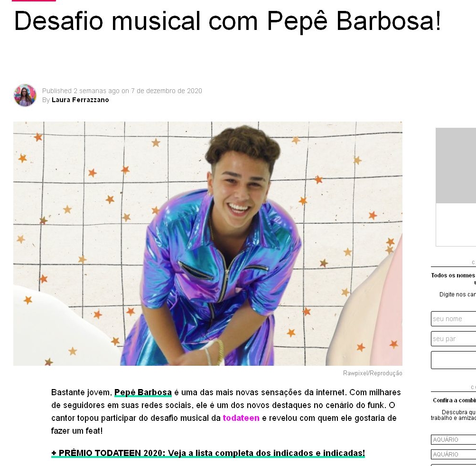Click the main photo of Pepê Barbosa
The height and width of the screenshot is (466, 476).
click(208, 244)
